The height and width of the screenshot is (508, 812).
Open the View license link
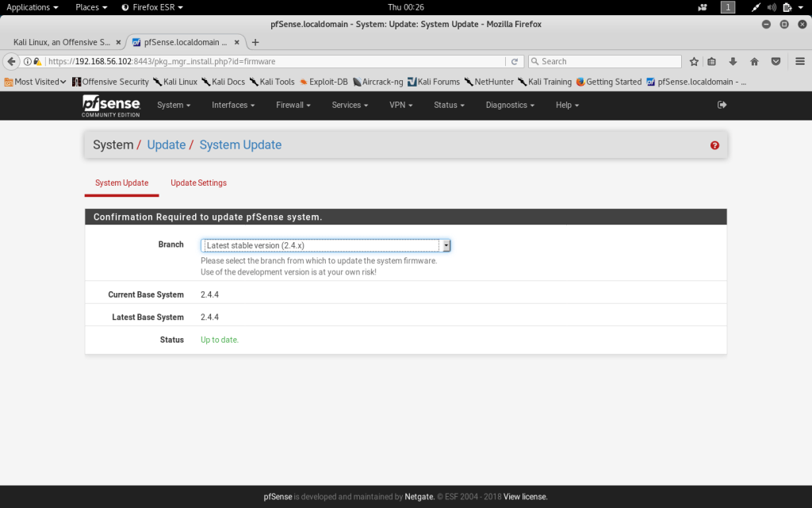(x=525, y=497)
